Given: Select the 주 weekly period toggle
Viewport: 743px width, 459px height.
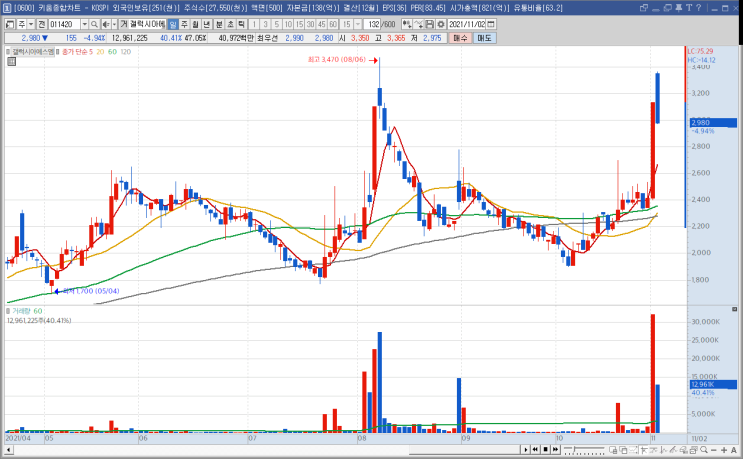Looking at the screenshot, I should [184, 24].
